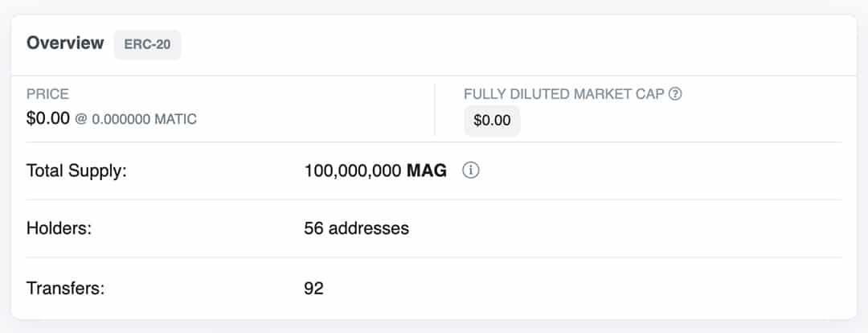Click the market cap help question icon
This screenshot has width=868, height=333.
675,94
